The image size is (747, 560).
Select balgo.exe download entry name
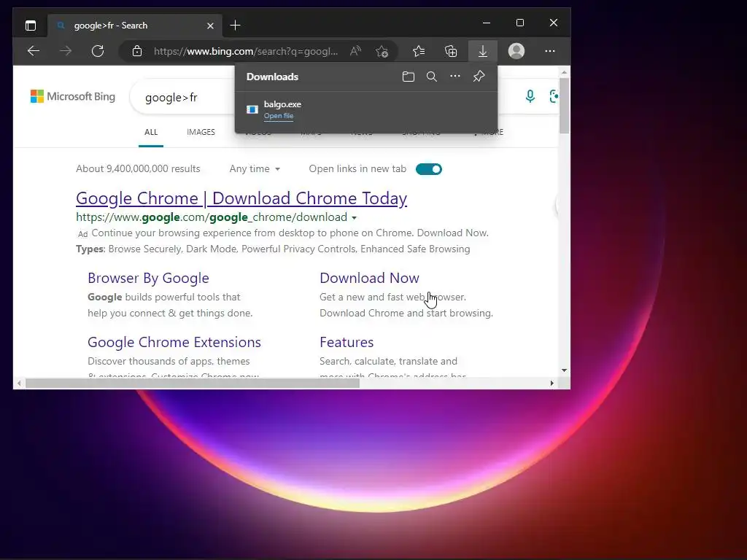(x=282, y=104)
